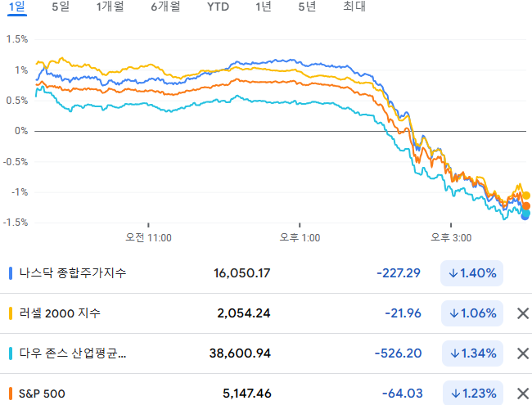Image resolution: width=532 pixels, height=405 pixels.
Task: Remove 러셀 2000 지수 with its X icon
Action: click(x=523, y=313)
